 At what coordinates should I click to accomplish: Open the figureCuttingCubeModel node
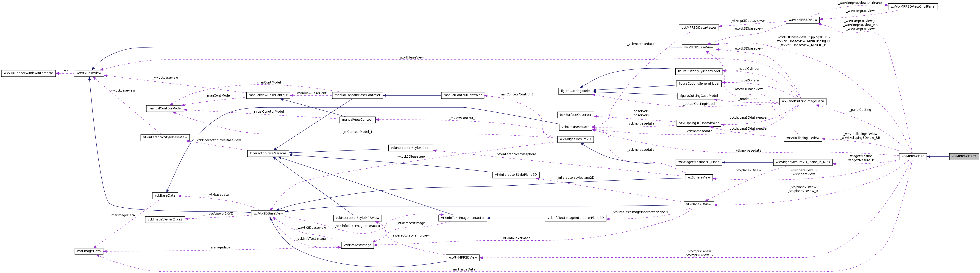[x=699, y=96]
